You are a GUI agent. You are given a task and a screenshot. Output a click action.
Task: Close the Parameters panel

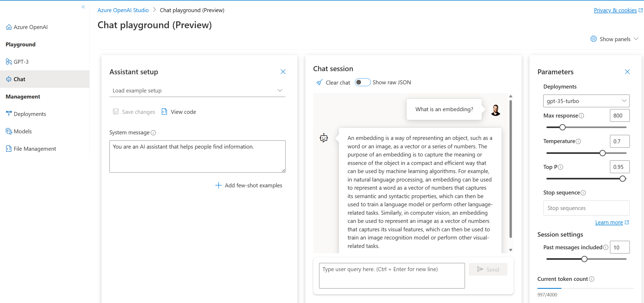pyautogui.click(x=627, y=72)
